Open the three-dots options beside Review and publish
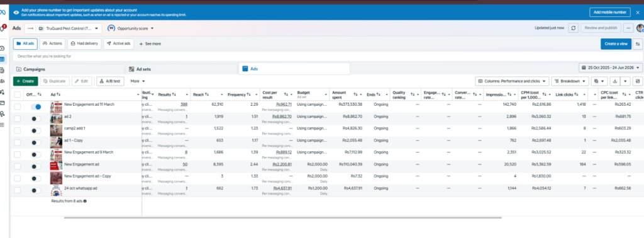This screenshot has height=238, width=644. pyautogui.click(x=628, y=28)
